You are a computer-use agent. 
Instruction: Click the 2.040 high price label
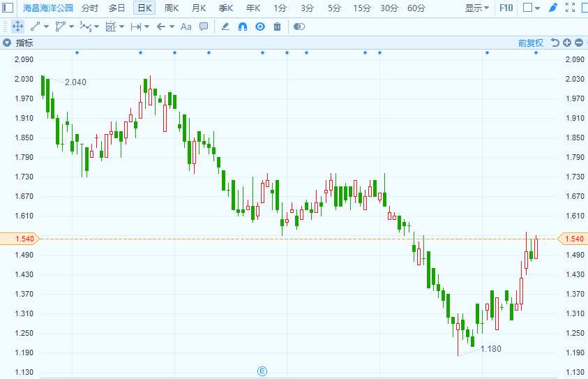pyautogui.click(x=75, y=82)
